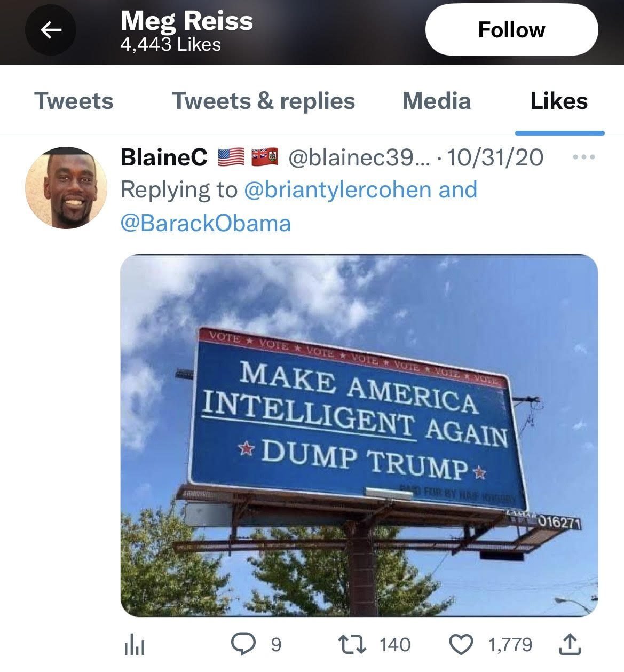Image resolution: width=624 pixels, height=672 pixels.
Task: Click the 10/31/20 tweet date
Action: click(x=495, y=157)
